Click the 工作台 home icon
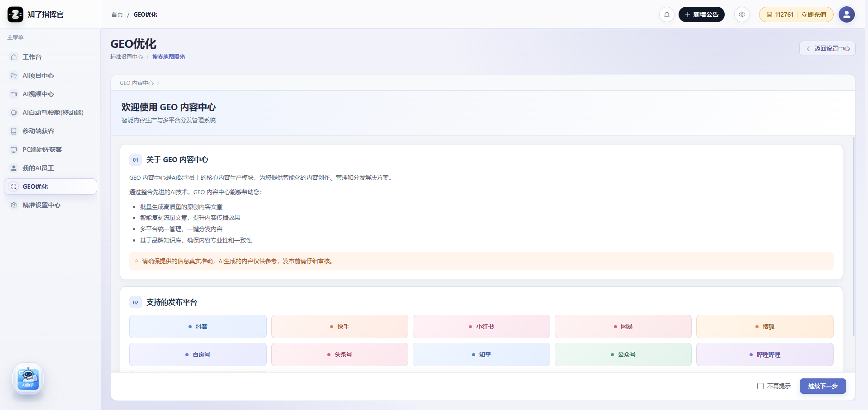 click(14, 57)
